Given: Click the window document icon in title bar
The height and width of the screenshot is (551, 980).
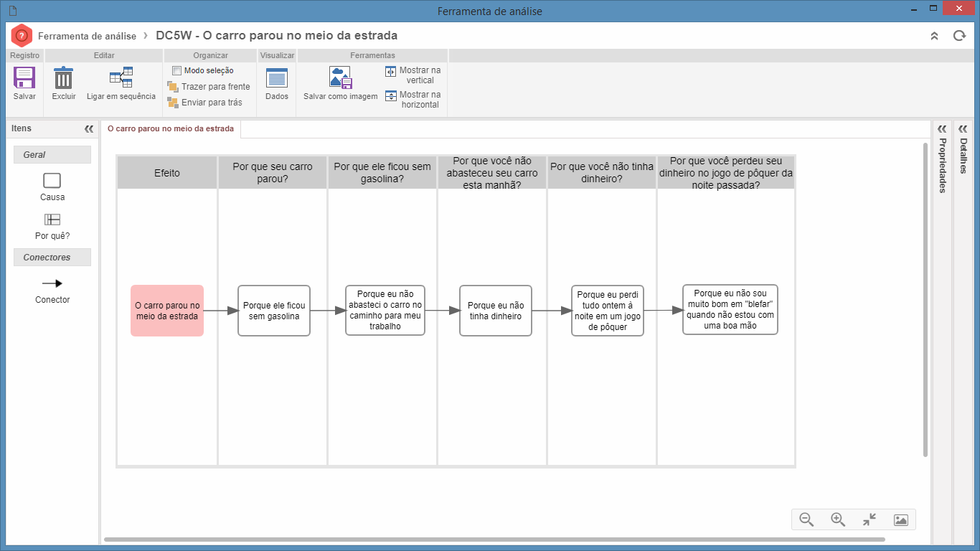Looking at the screenshot, I should 12,11.
